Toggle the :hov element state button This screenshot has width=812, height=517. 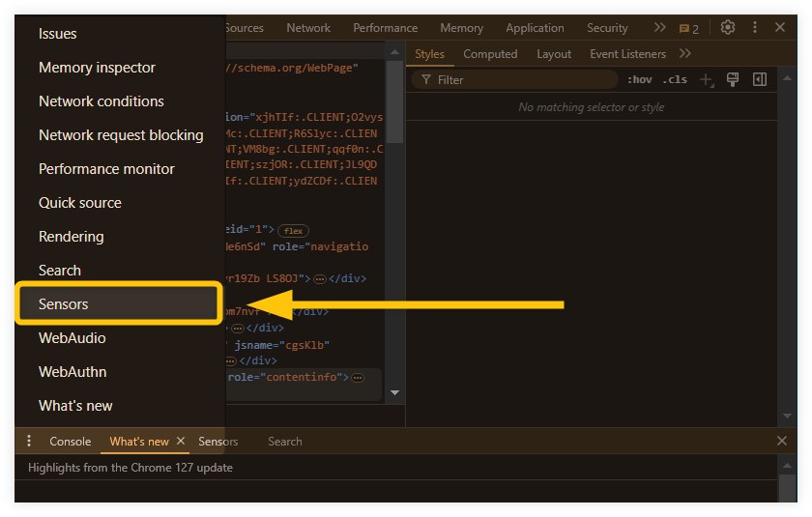pyautogui.click(x=640, y=79)
